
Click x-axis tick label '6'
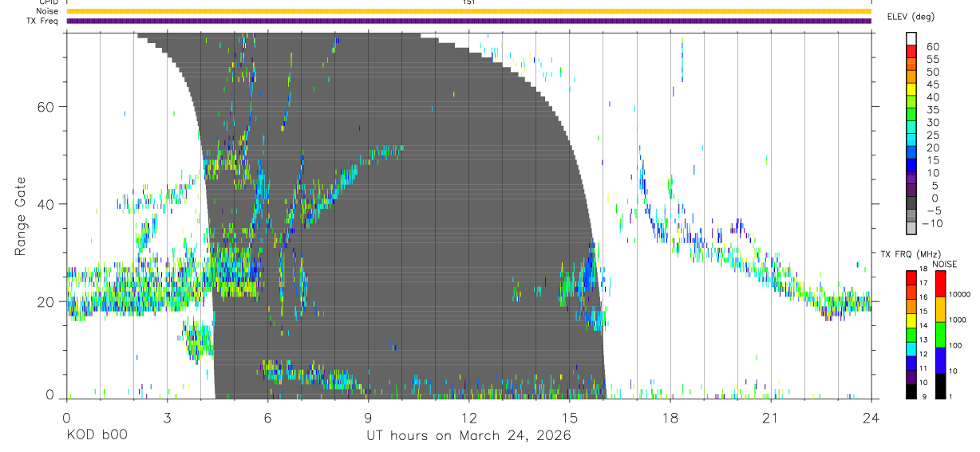click(267, 418)
